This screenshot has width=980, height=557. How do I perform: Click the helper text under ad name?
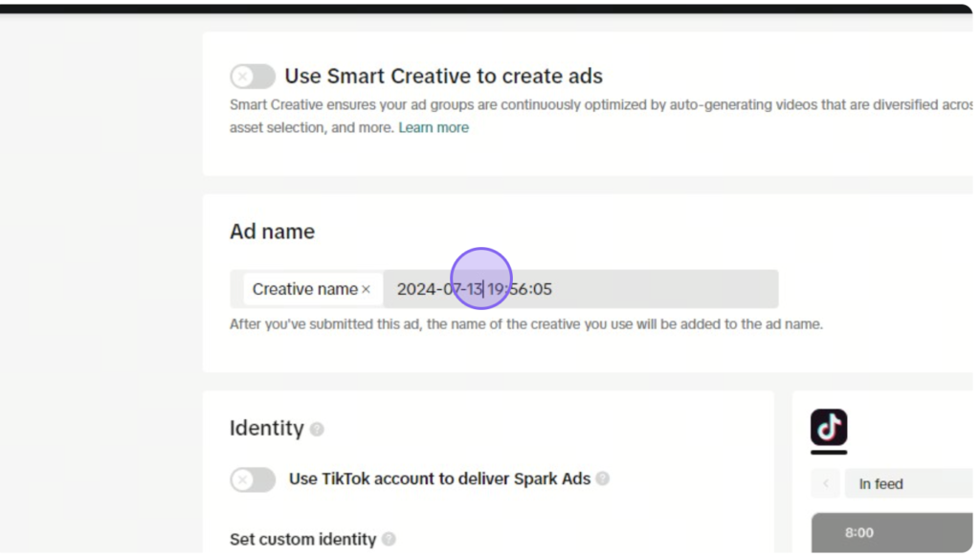526,324
